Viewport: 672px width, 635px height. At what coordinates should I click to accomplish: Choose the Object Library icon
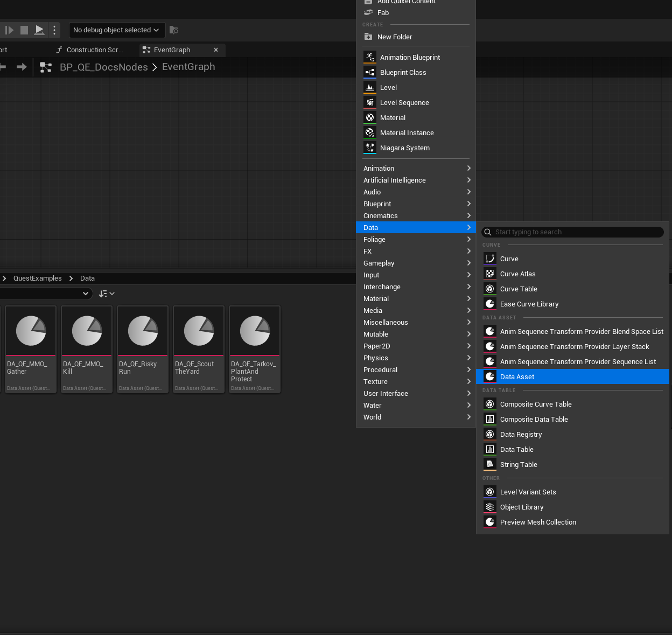pyautogui.click(x=490, y=507)
